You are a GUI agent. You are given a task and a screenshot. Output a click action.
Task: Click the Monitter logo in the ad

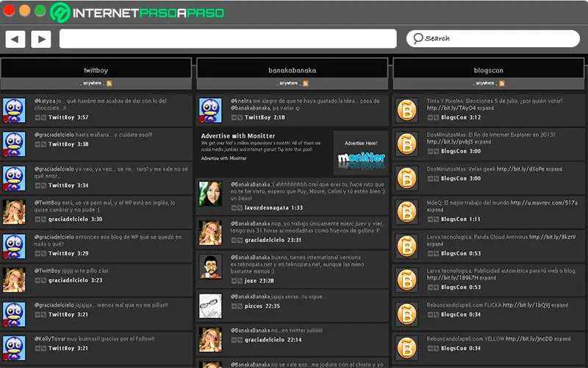click(361, 160)
